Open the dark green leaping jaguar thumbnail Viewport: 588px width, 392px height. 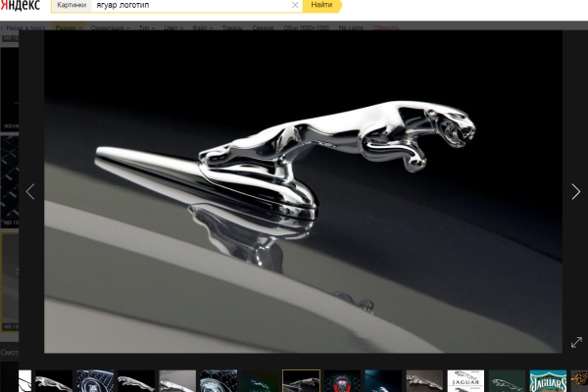point(507,381)
